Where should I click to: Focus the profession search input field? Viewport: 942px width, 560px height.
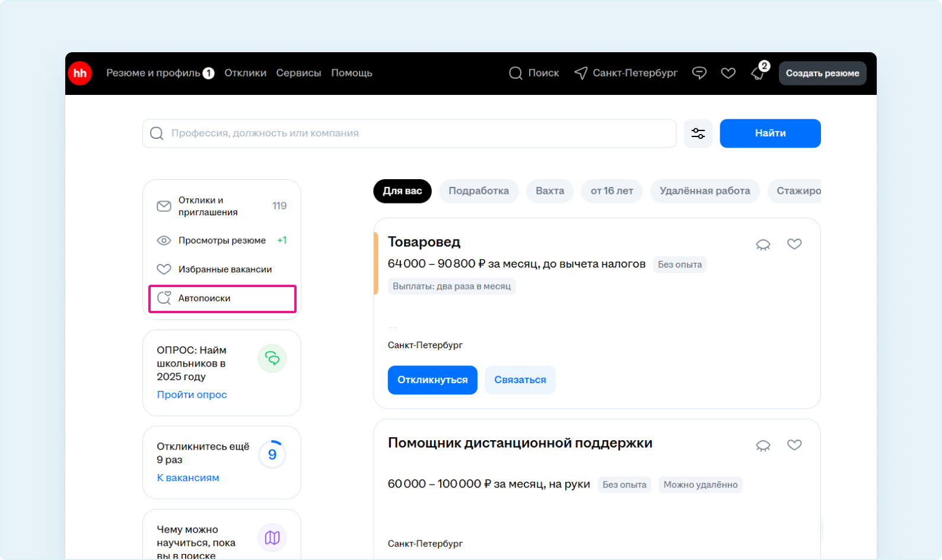tap(409, 133)
